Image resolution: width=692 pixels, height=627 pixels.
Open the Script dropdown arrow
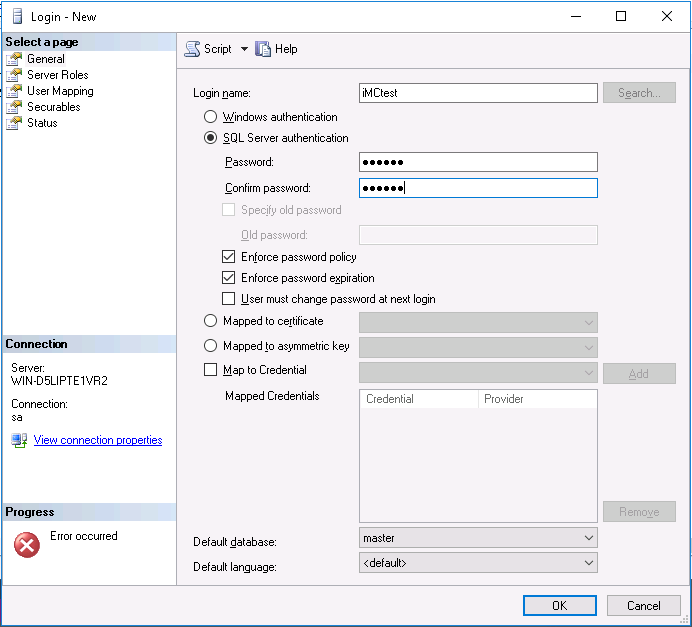pyautogui.click(x=244, y=49)
